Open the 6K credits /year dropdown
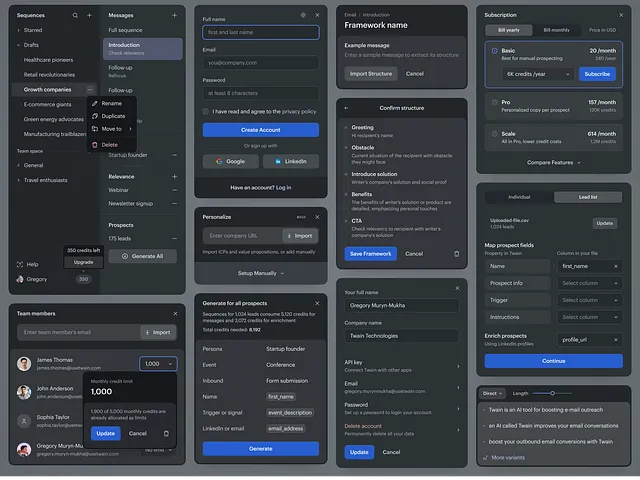The width and height of the screenshot is (640, 480). click(538, 74)
